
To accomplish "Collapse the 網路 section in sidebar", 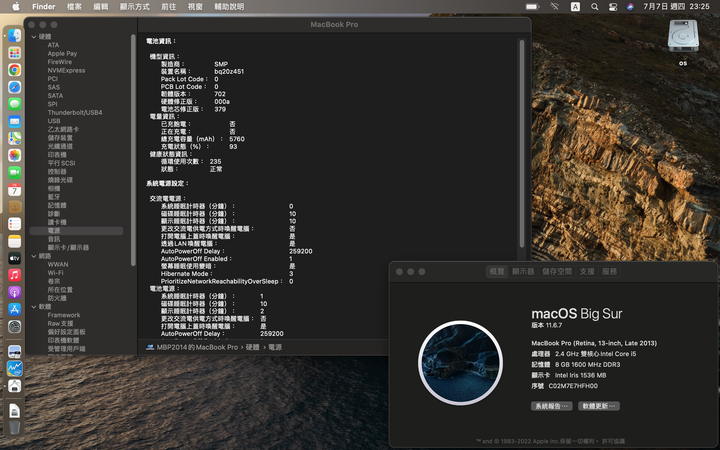I will [34, 256].
